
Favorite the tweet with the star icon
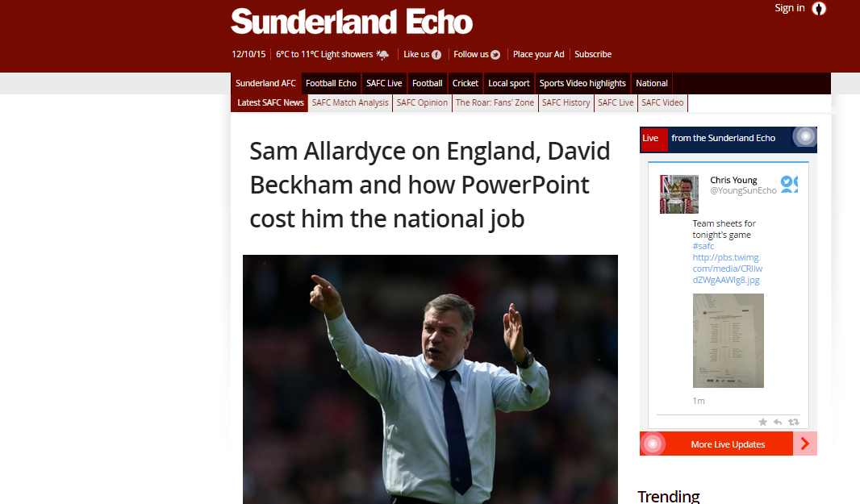[x=762, y=422]
